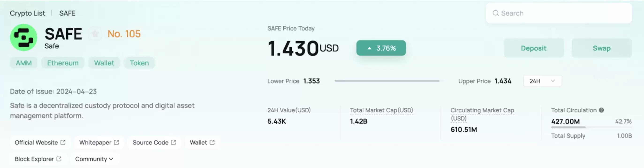The width and height of the screenshot is (644, 168).
Task: Open the 24H time range dropdown
Action: tap(542, 81)
